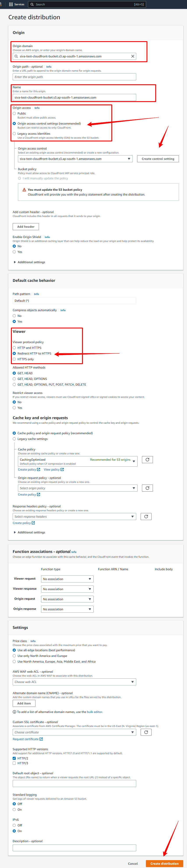Choose HTTPS only viewer protocol policy

[14, 359]
